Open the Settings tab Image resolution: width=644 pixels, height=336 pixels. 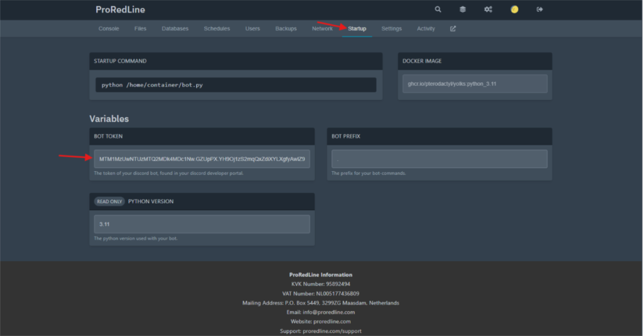tap(391, 28)
